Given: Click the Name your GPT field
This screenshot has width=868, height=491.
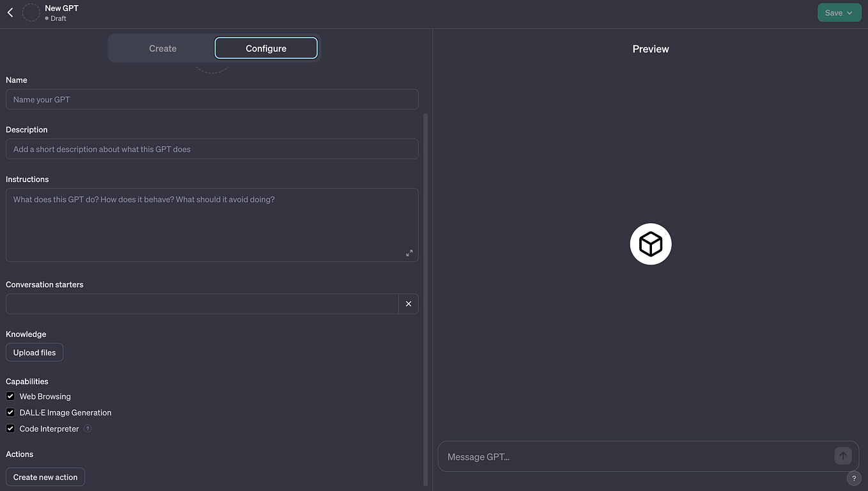Looking at the screenshot, I should click(212, 99).
